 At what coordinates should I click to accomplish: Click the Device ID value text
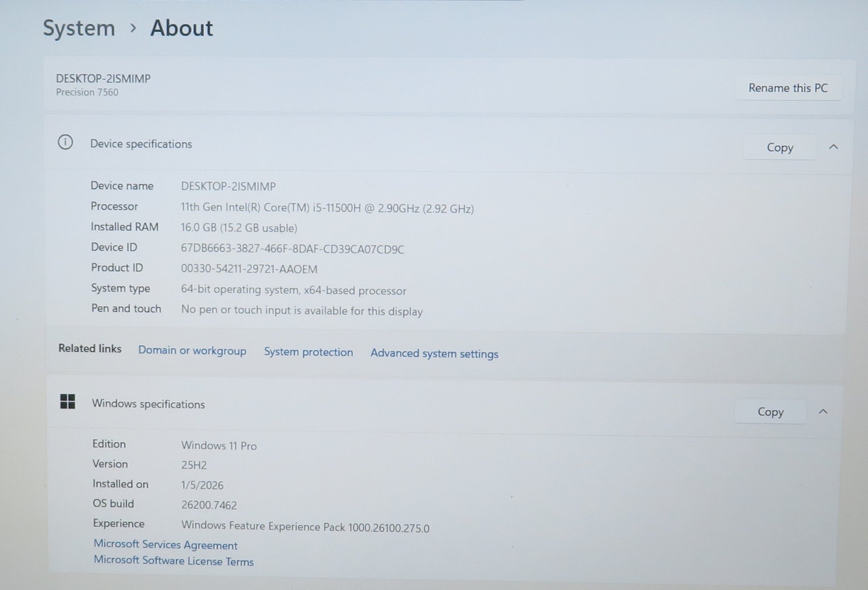(x=292, y=249)
